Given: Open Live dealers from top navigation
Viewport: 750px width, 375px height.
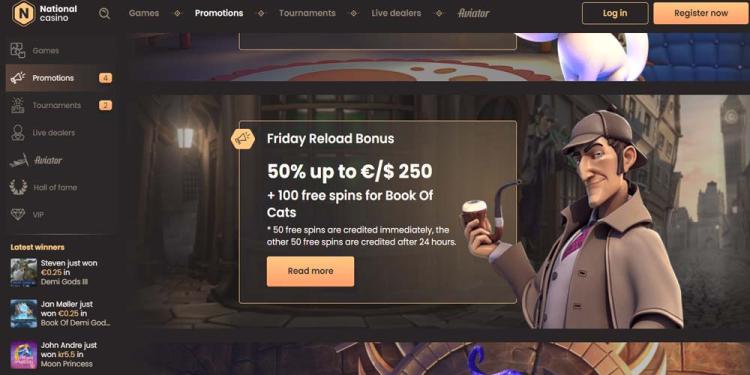Looking at the screenshot, I should coord(396,13).
